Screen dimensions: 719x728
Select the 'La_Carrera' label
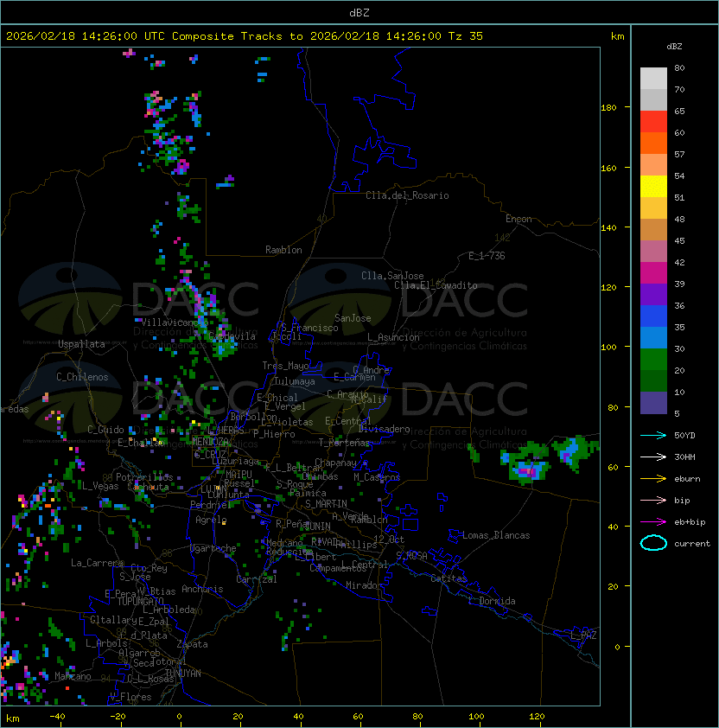[97, 563]
